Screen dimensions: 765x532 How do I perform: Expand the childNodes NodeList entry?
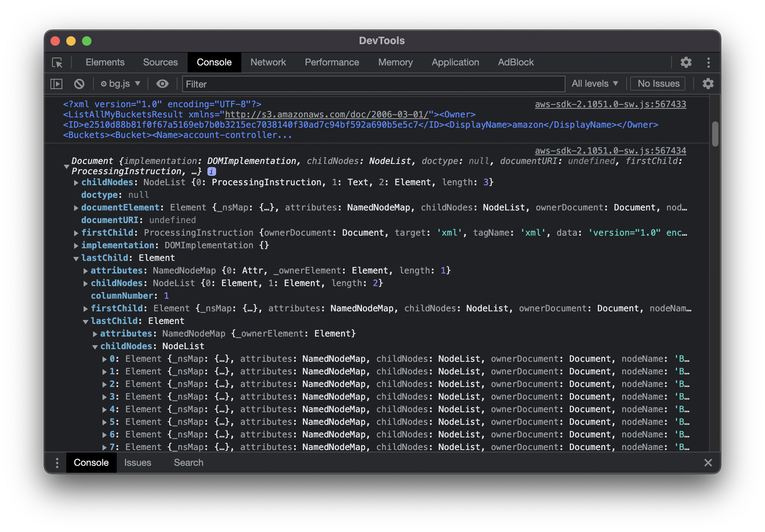click(x=76, y=182)
